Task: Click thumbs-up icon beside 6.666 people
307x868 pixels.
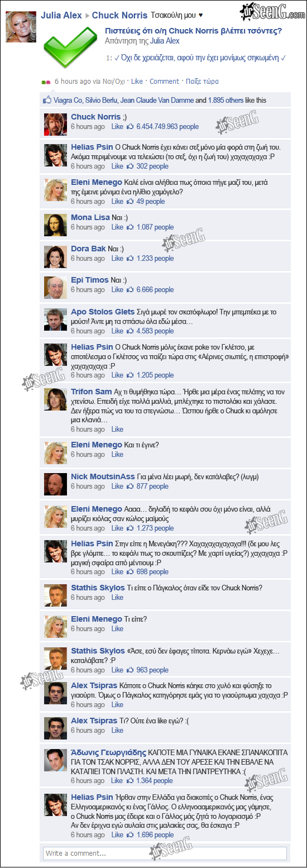Action: click(130, 290)
